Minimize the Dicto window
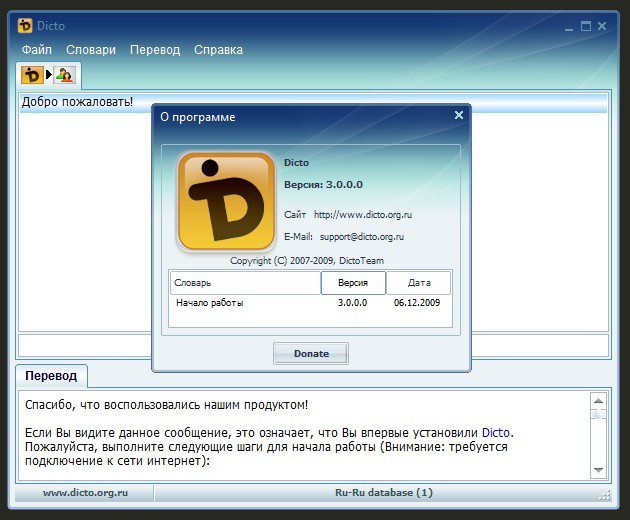Image resolution: width=630 pixels, height=520 pixels. (569, 27)
